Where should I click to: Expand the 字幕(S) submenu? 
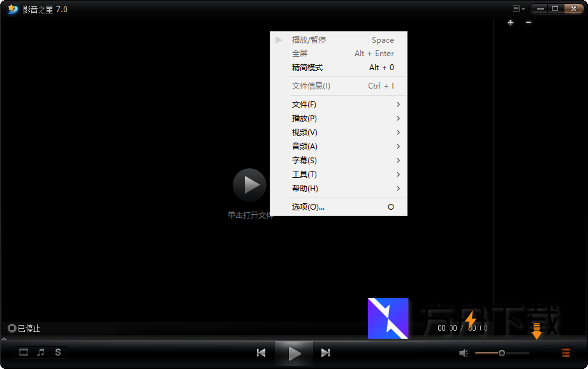click(304, 160)
